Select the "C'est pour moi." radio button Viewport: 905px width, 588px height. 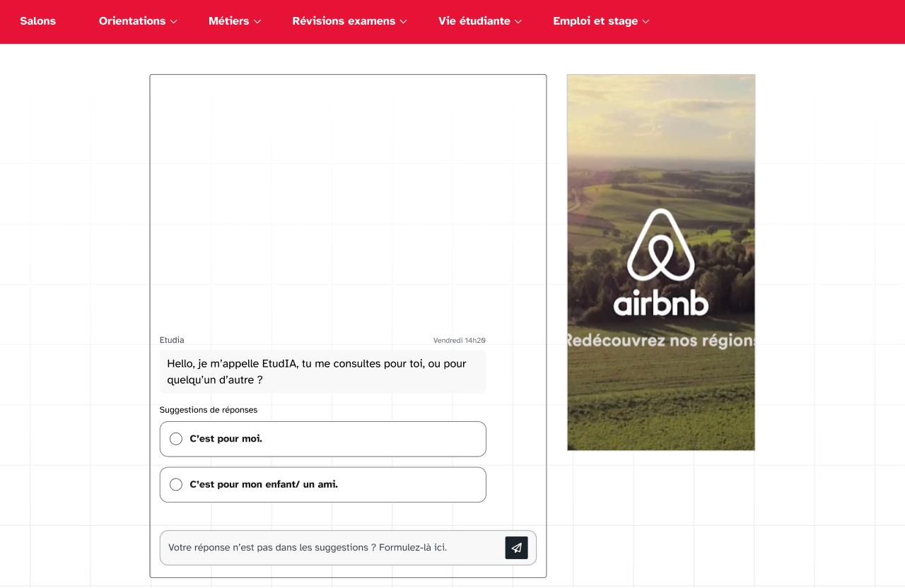[x=176, y=439]
